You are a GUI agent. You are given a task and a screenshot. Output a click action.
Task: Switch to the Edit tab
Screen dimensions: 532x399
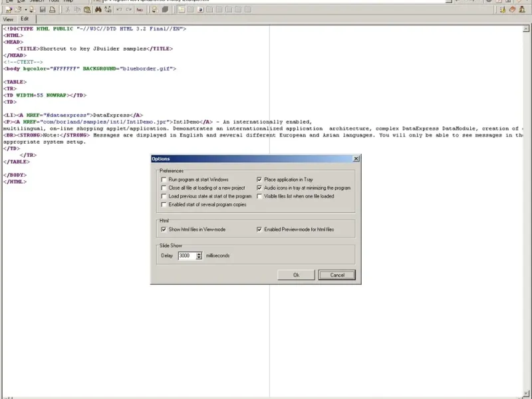point(25,19)
